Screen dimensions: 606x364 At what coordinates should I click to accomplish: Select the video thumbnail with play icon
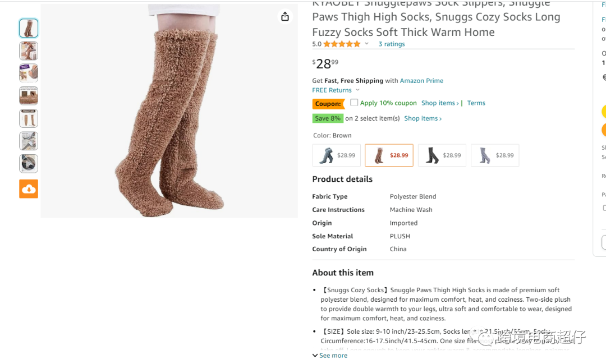[x=29, y=163]
